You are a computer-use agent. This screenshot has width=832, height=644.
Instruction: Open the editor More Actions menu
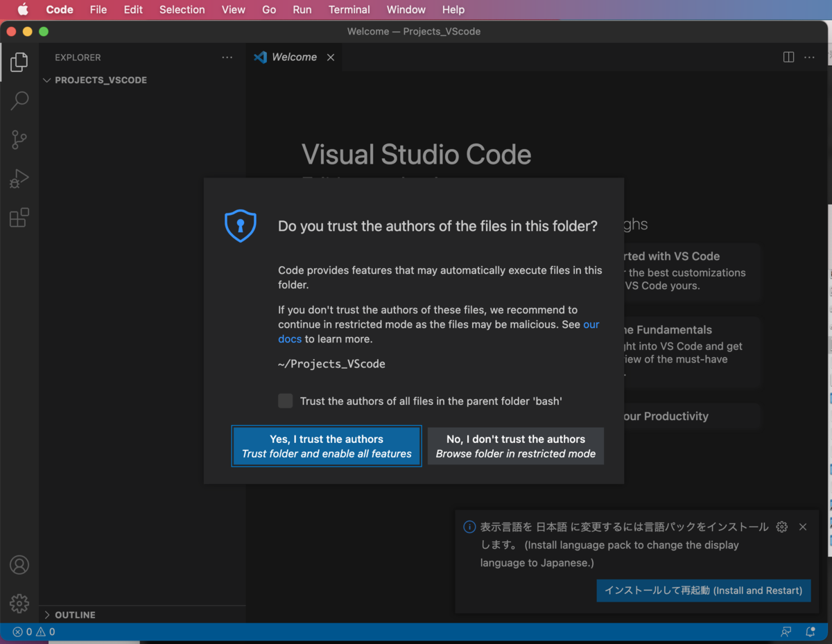[808, 57]
